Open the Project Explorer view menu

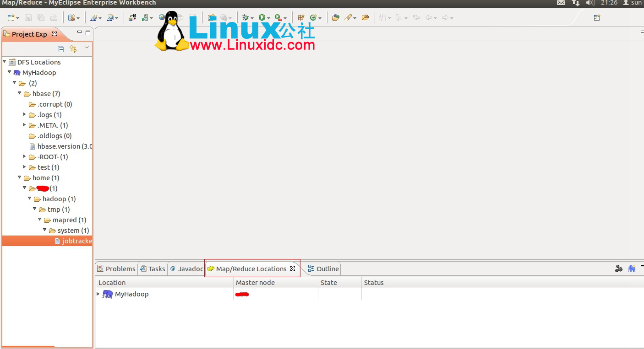point(87,48)
